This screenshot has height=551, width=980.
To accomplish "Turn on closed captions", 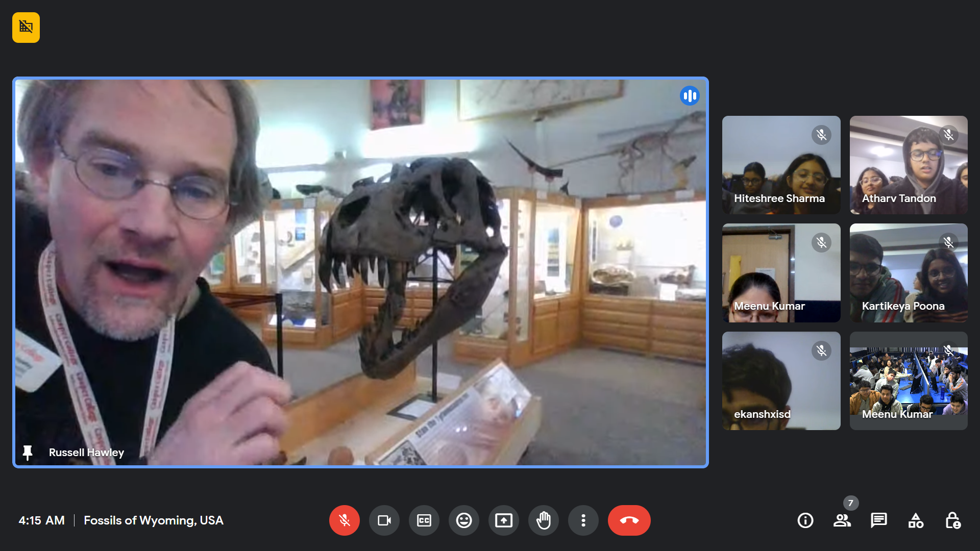I will tap(424, 520).
